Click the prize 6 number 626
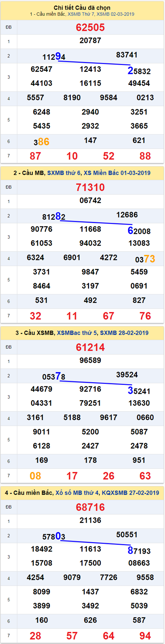Image resolution: width=165 pixels, height=644 pixels. [90, 620]
